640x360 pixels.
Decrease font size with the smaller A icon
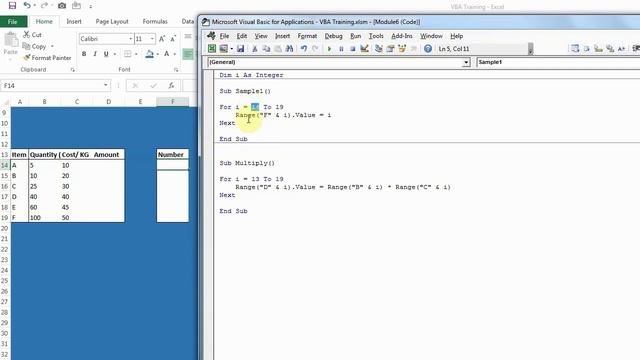(173, 39)
